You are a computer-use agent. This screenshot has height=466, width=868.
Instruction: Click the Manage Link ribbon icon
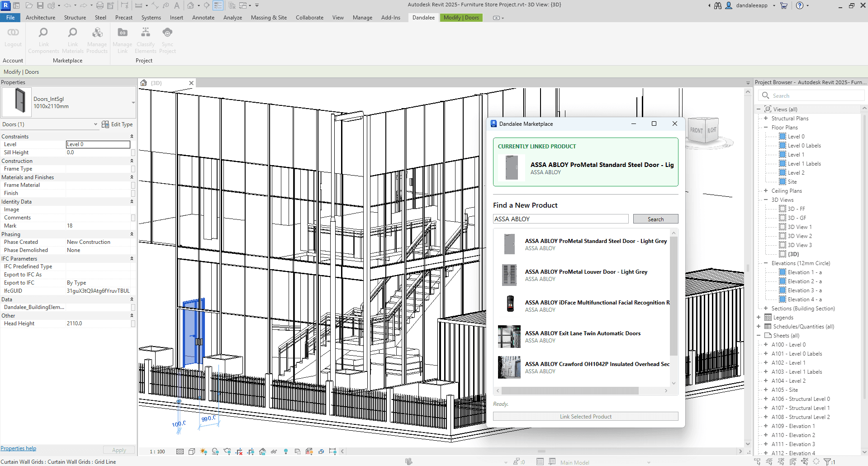pos(122,41)
